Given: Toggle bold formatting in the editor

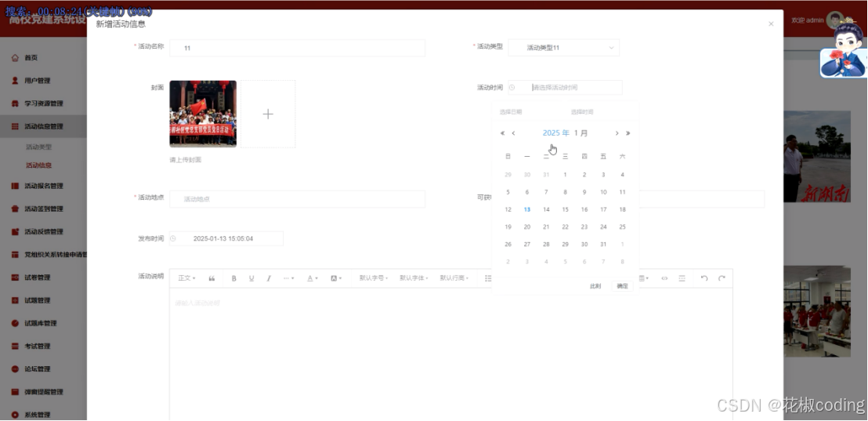Looking at the screenshot, I should (x=233, y=278).
